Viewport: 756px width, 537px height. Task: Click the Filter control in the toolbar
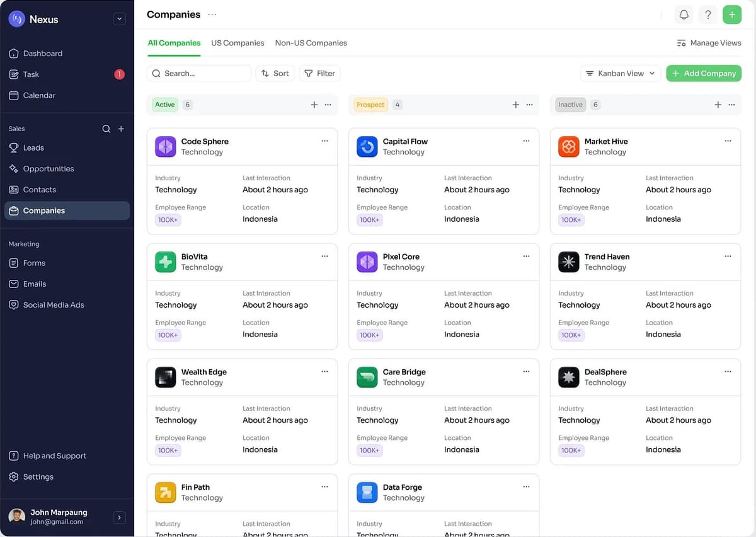(x=319, y=73)
